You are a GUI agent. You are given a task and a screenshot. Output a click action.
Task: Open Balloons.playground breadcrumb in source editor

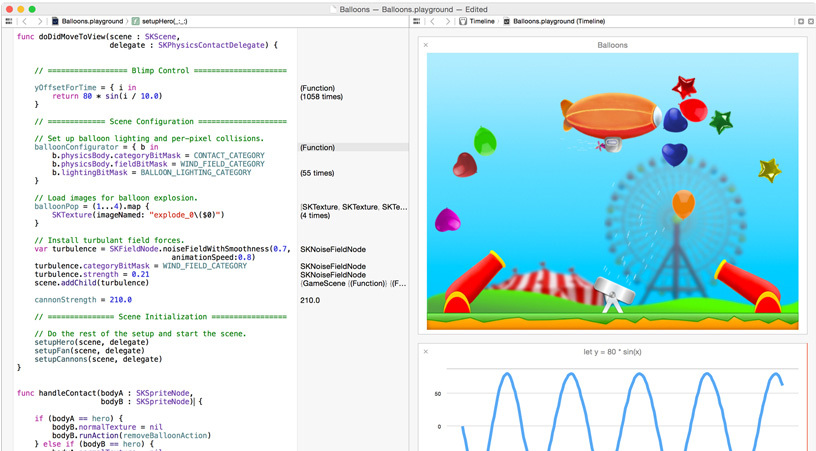pos(92,21)
